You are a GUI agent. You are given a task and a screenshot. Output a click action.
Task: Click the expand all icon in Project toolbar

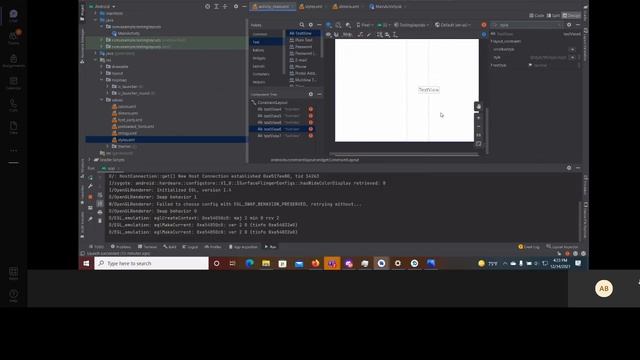coord(216,7)
